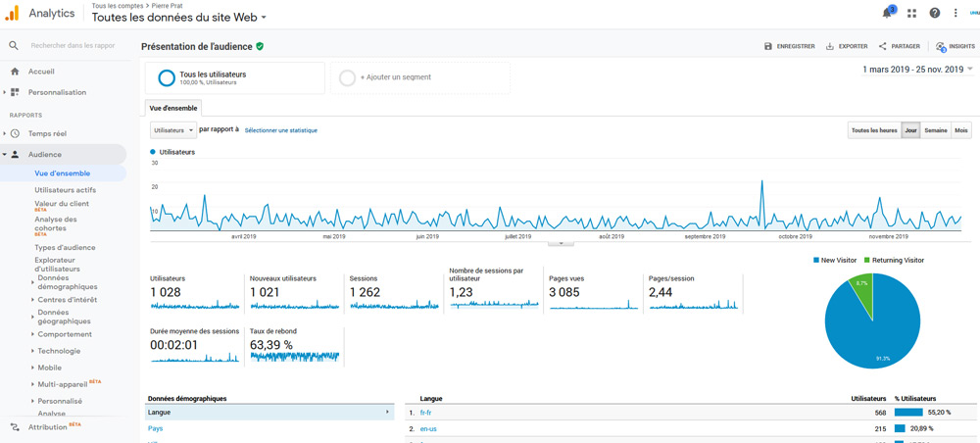Viewport: 980px width, 443px height.
Task: Click the Audience person icon
Action: (x=15, y=154)
